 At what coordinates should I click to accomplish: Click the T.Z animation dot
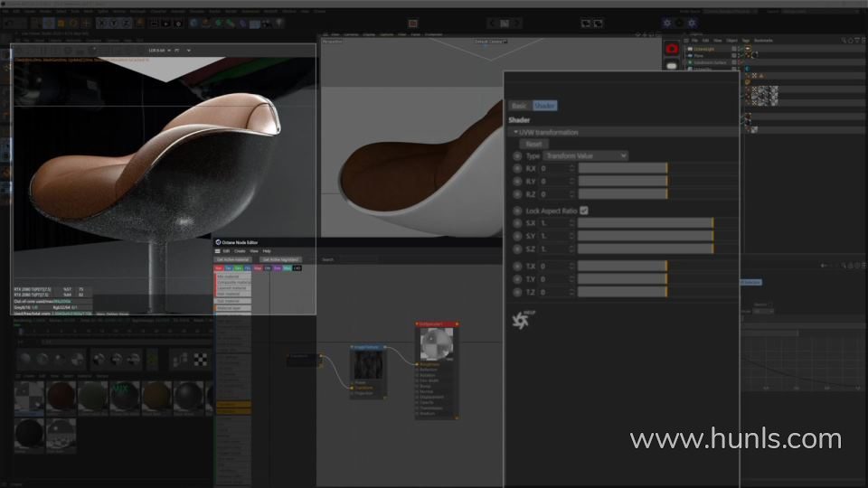click(x=517, y=292)
